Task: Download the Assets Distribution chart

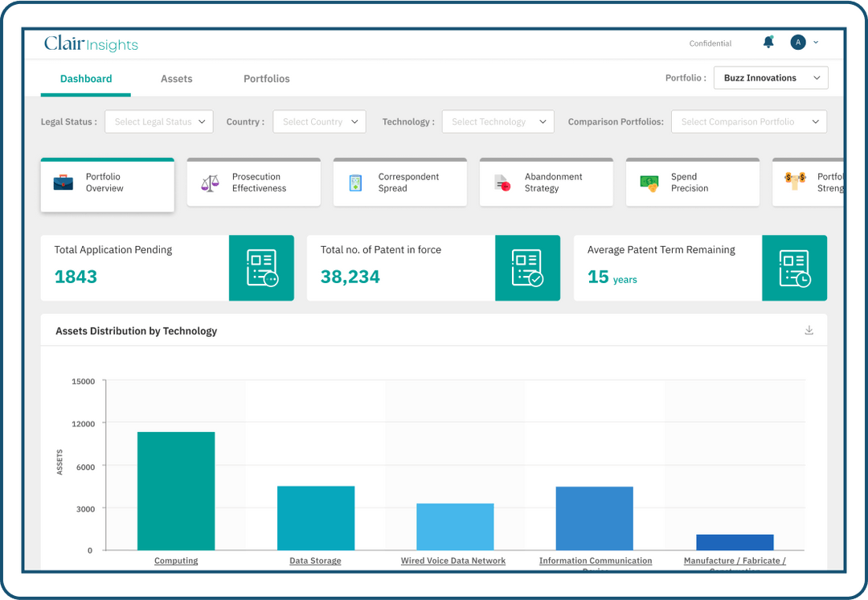Action: (809, 331)
